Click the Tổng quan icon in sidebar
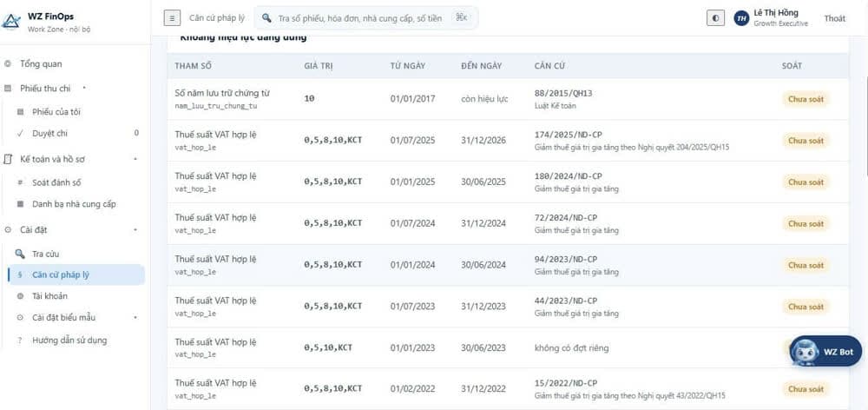Viewport: 868px width, 410px height. tap(7, 63)
